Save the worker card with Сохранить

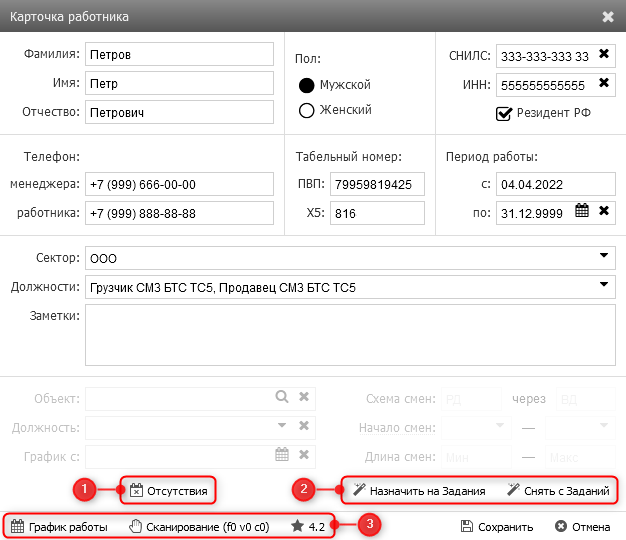(497, 526)
